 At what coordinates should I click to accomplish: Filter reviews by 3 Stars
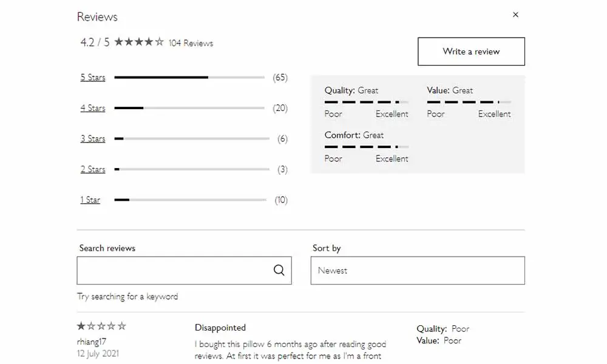pyautogui.click(x=92, y=138)
